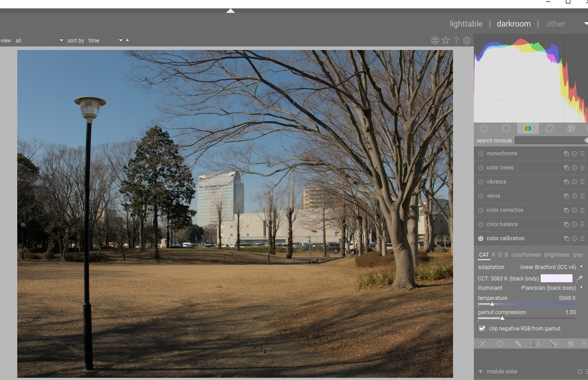588x380 pixels.
Task: Select the color modules group icon
Action: tap(528, 128)
